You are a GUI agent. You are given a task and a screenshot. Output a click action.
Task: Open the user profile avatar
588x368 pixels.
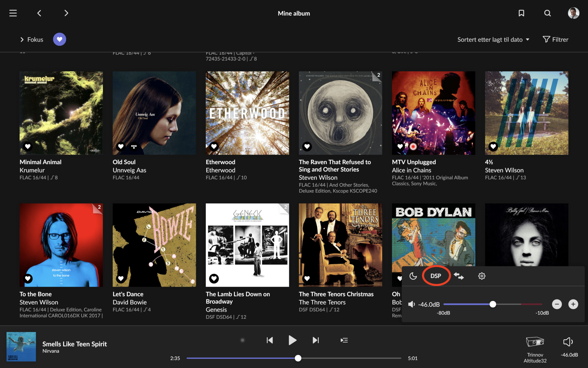pos(573,13)
